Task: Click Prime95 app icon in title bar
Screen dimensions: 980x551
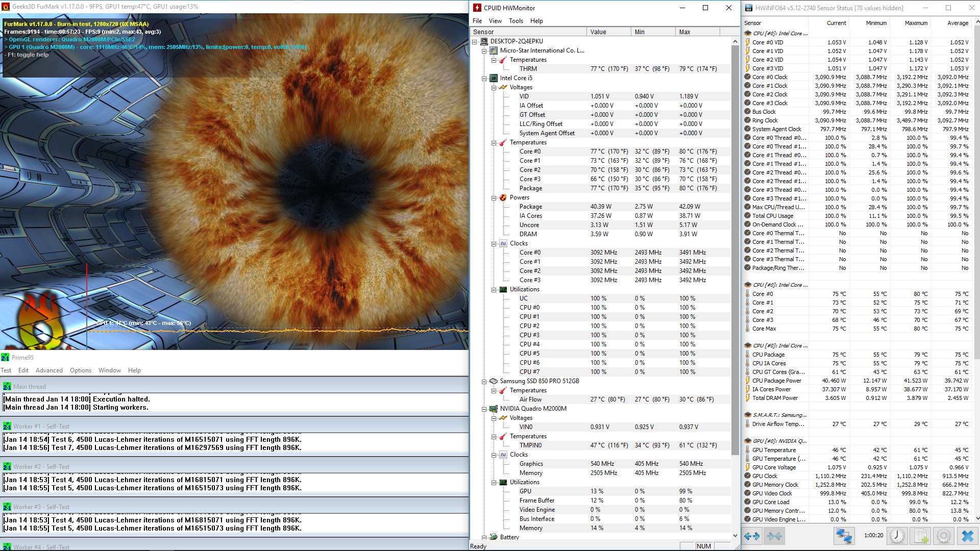Action: pyautogui.click(x=5, y=358)
